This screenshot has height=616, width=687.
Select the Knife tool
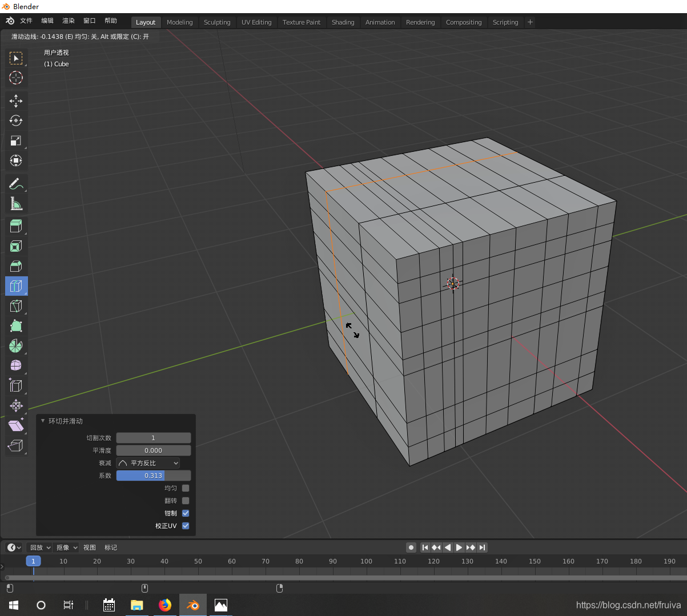click(x=16, y=306)
